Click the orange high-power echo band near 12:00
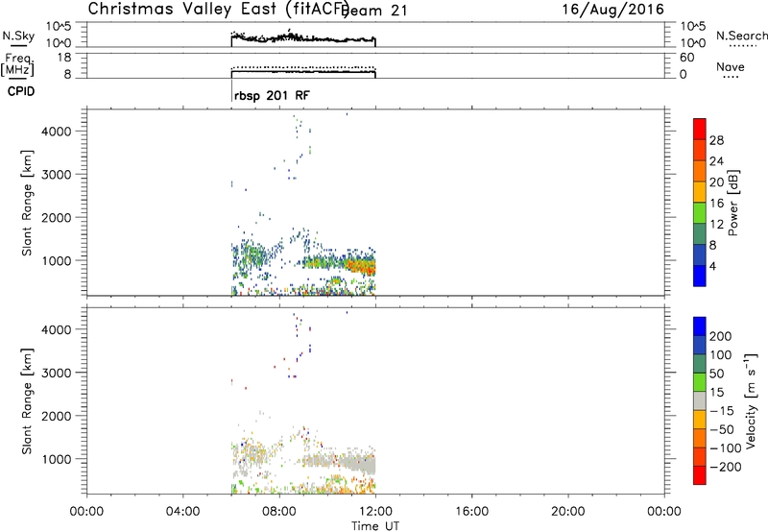This screenshot has width=768, height=532. pyautogui.click(x=362, y=267)
